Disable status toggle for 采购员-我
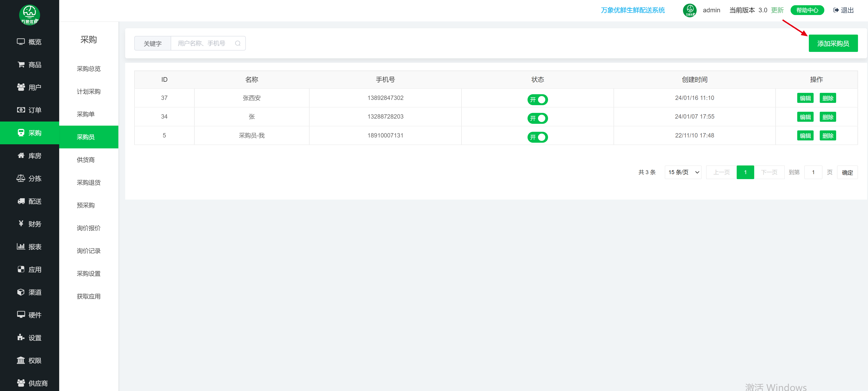This screenshot has width=868, height=391. [538, 137]
